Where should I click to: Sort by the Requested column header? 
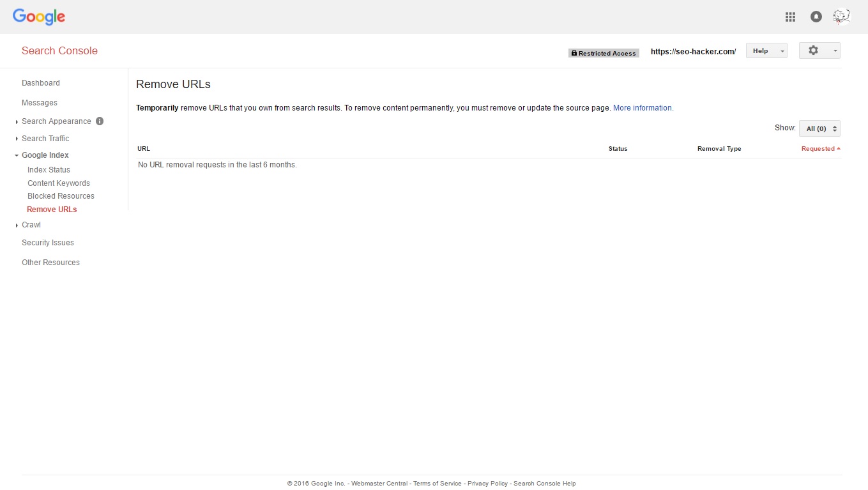820,149
